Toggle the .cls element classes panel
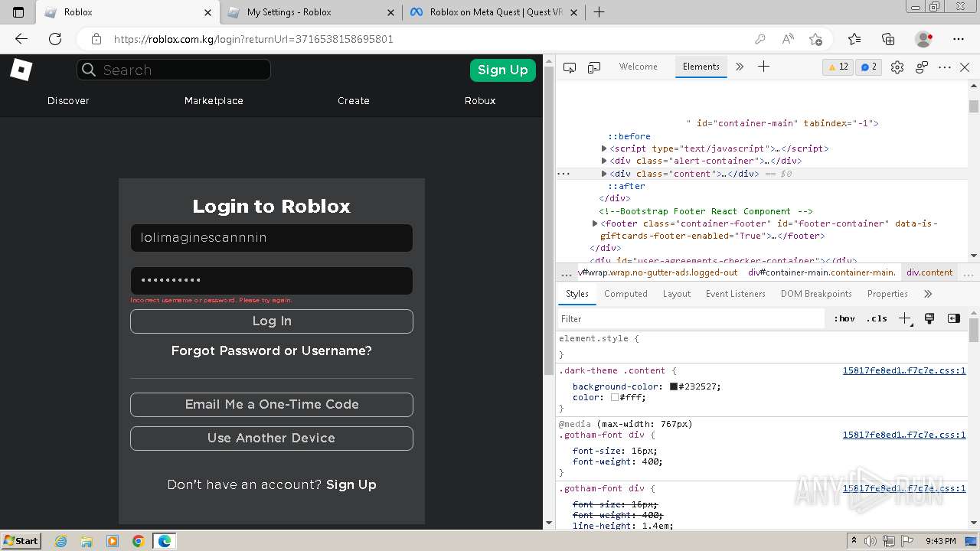Image resolution: width=980 pixels, height=551 pixels. [877, 318]
